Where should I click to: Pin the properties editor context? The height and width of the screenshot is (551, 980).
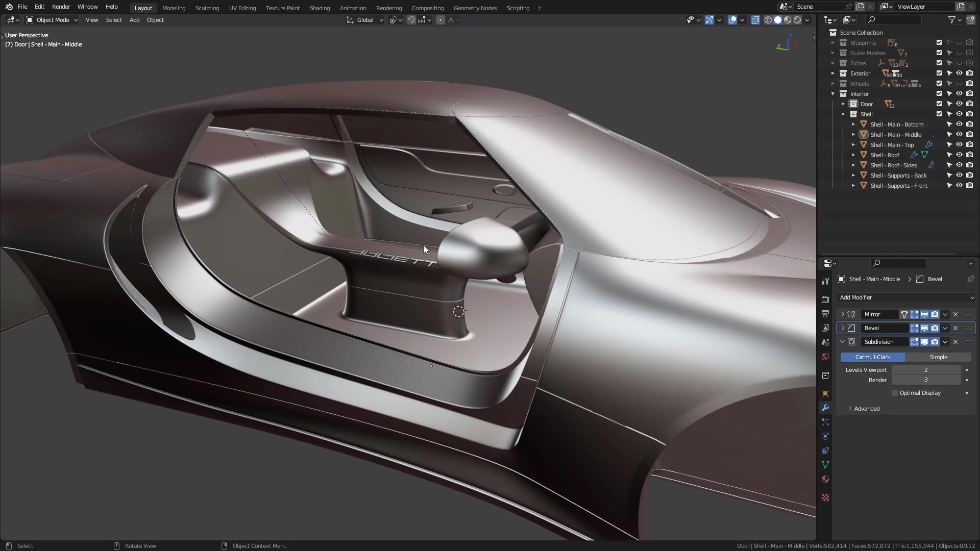[x=970, y=279]
